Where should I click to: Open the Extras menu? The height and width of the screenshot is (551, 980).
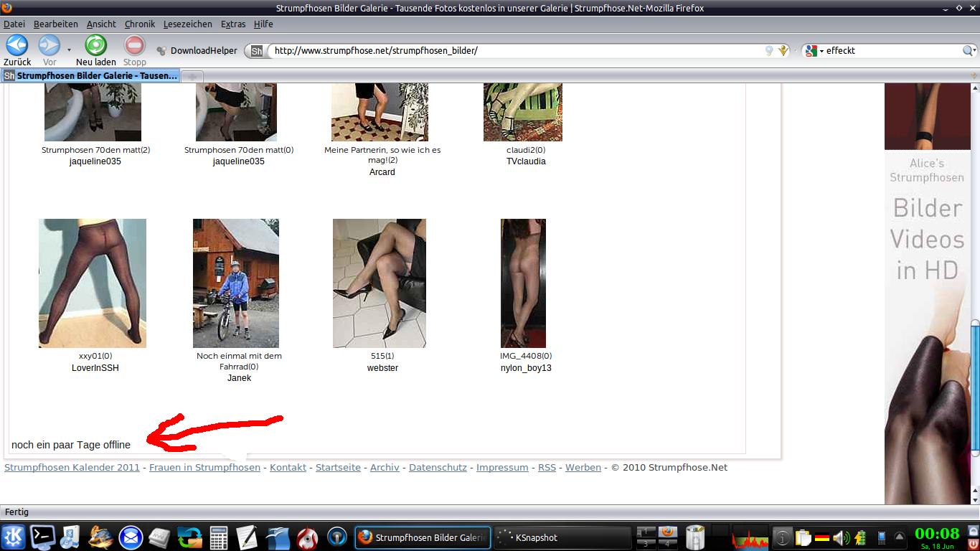[x=232, y=24]
